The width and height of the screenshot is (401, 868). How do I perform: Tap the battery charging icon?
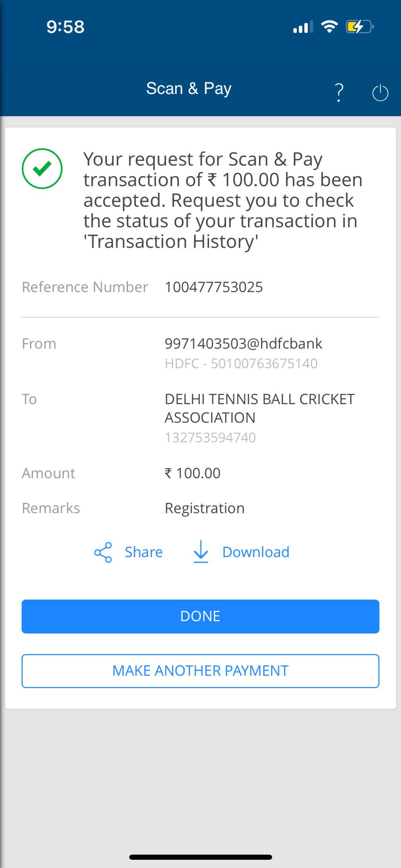click(x=359, y=27)
